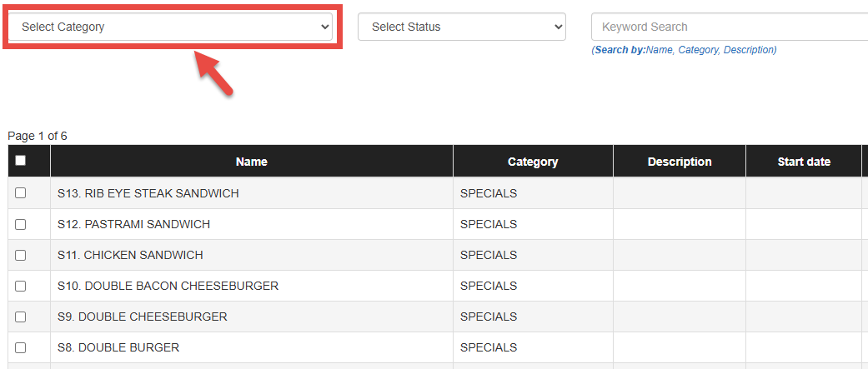The image size is (868, 369).
Task: Select the S10. Double Bacon Cheeseburger checkbox
Action: 21,286
